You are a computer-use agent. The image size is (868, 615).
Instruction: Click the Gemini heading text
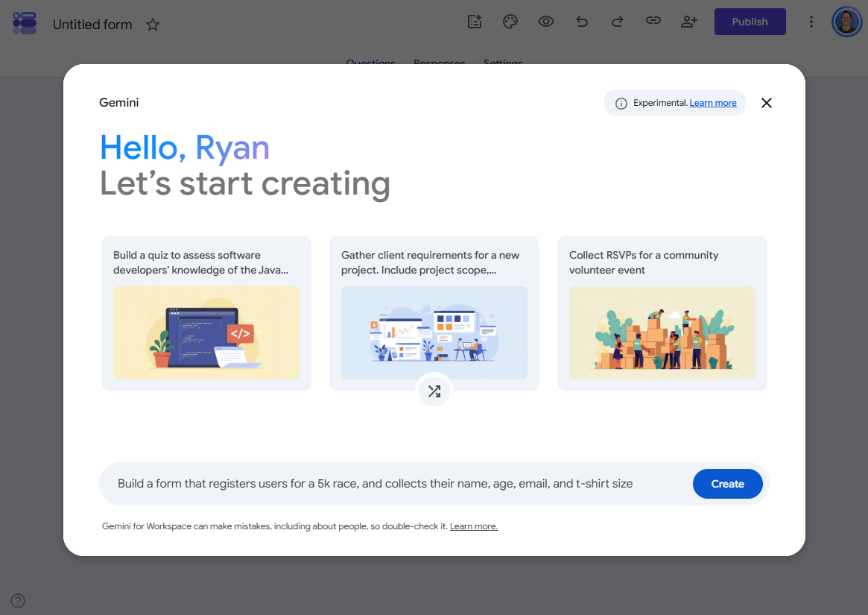pos(119,103)
